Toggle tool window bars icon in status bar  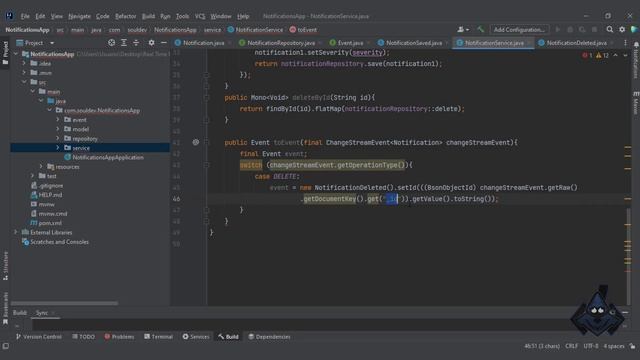point(6,346)
